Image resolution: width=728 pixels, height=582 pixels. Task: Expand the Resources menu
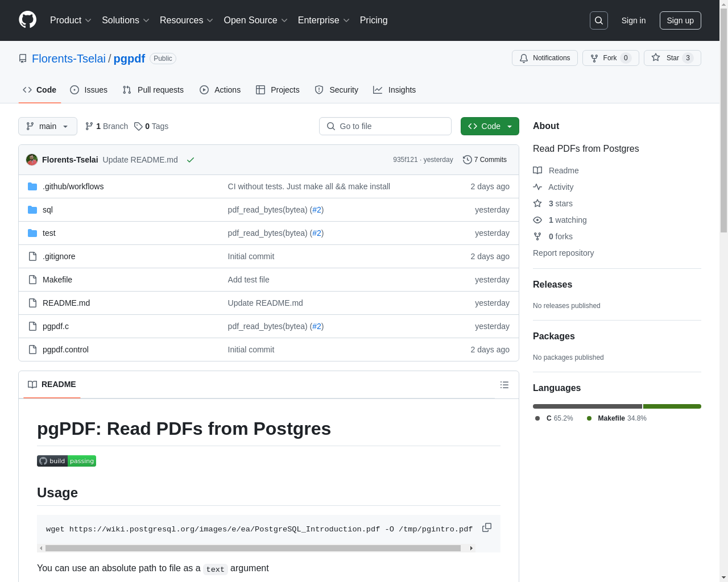[x=187, y=20]
